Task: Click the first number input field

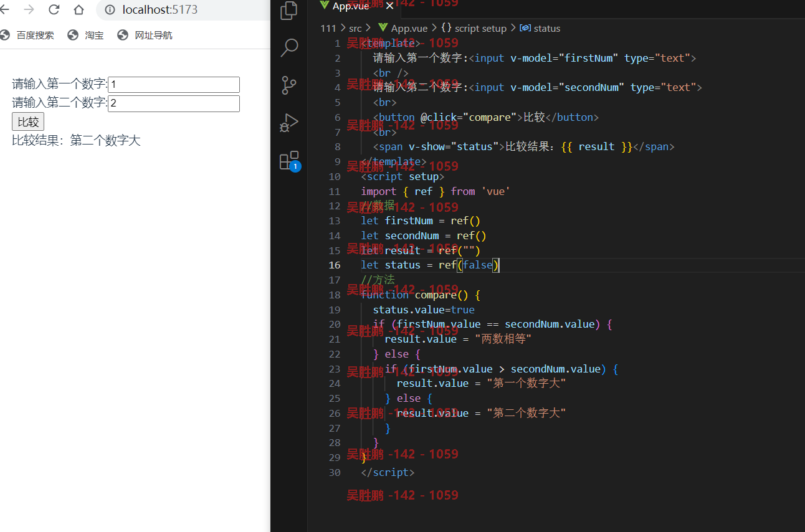Action: [174, 85]
